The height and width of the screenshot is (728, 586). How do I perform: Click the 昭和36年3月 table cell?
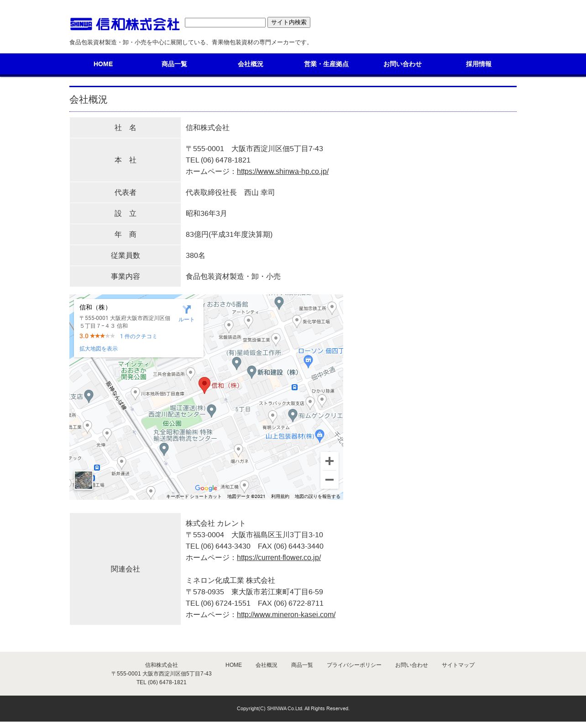coord(349,214)
